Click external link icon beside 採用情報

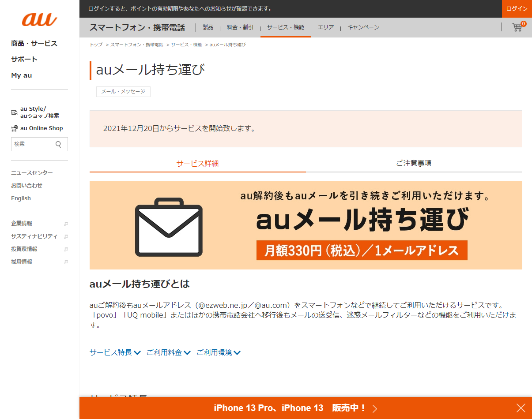(x=66, y=262)
